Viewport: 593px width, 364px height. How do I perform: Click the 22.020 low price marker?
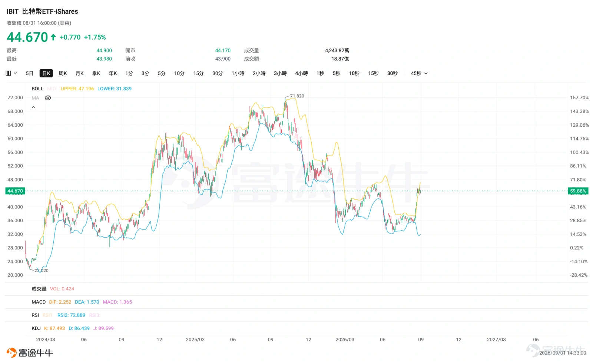42,271
